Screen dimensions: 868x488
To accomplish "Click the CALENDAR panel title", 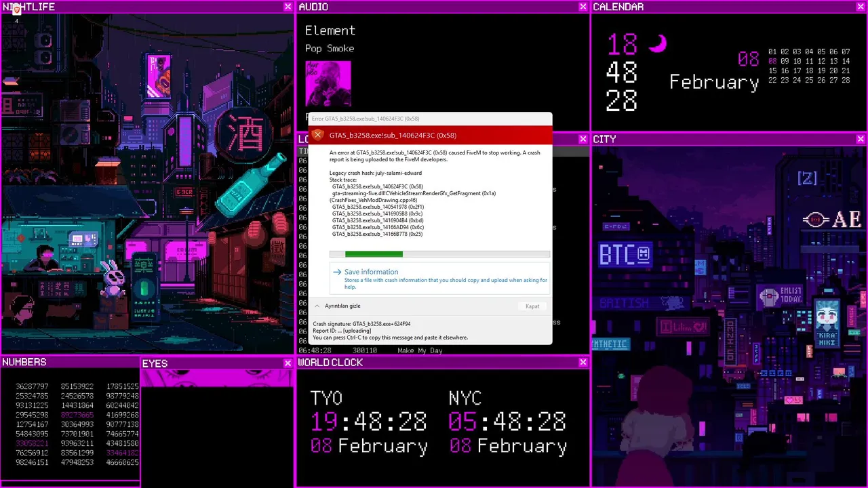I will click(x=618, y=7).
